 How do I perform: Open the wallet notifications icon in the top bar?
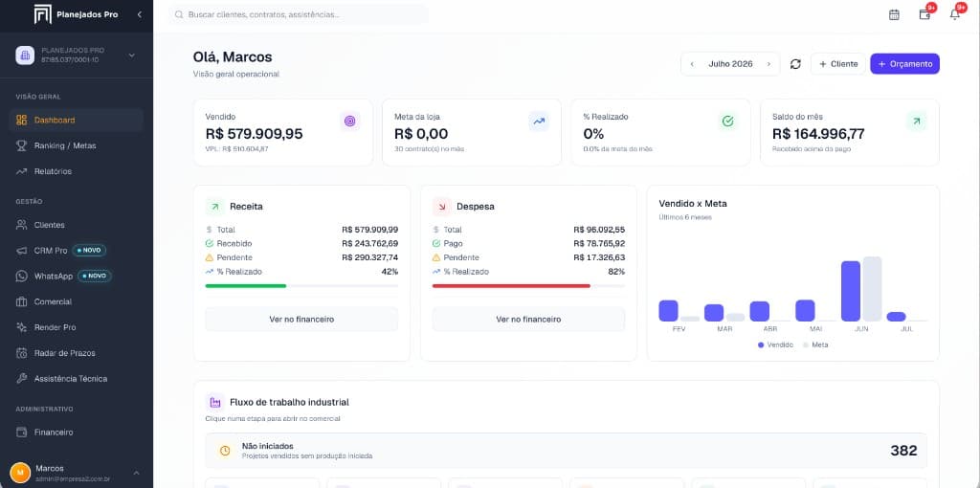tap(925, 14)
